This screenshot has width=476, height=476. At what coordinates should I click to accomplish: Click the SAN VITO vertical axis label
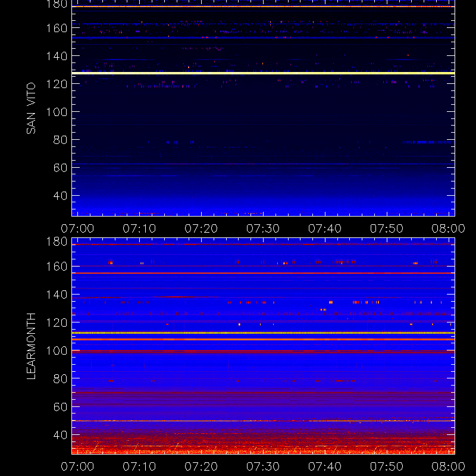point(31,108)
